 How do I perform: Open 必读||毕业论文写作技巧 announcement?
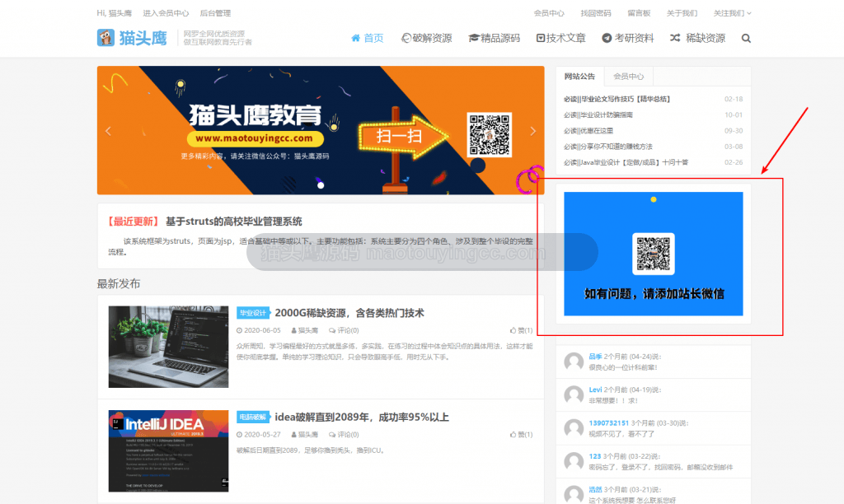(x=617, y=99)
